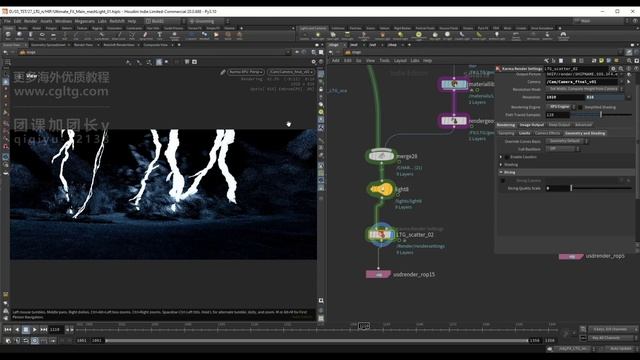
Task: Click the Distant Light shelf tool
Action: tap(400, 37)
